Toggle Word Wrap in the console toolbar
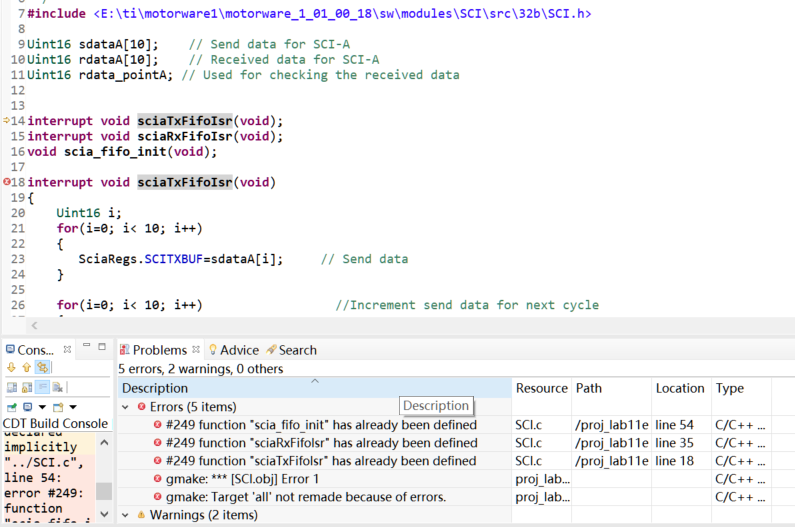Screen dimensions: 795x527 click(42, 388)
